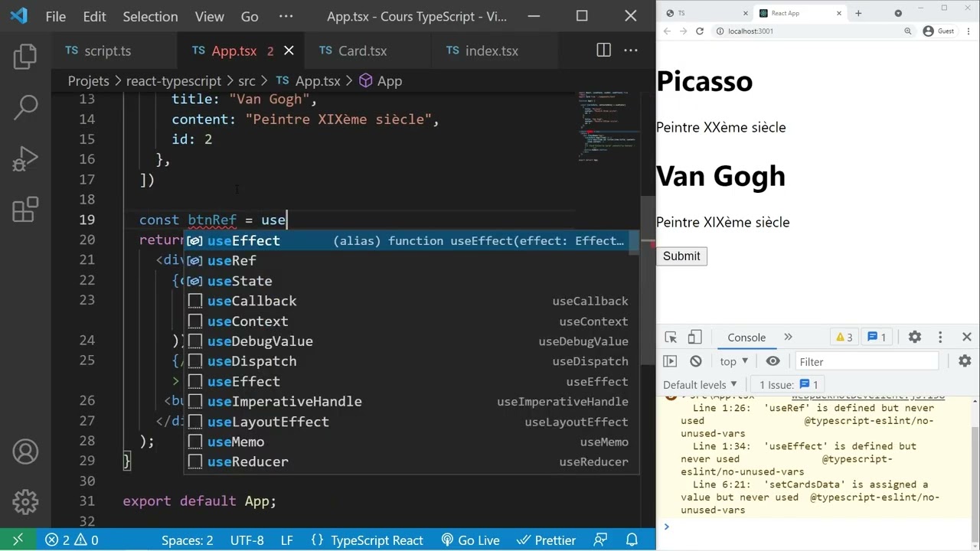
Task: Open the Edit menu
Action: [94, 16]
